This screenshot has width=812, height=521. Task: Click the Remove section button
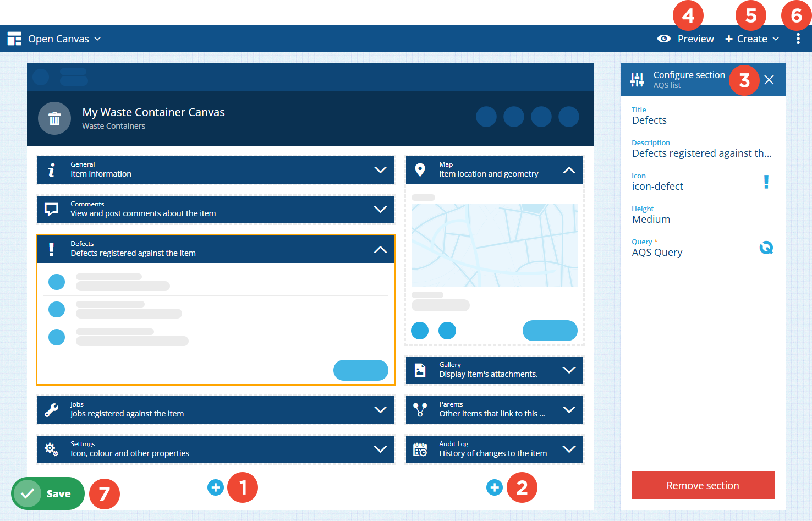(x=703, y=485)
